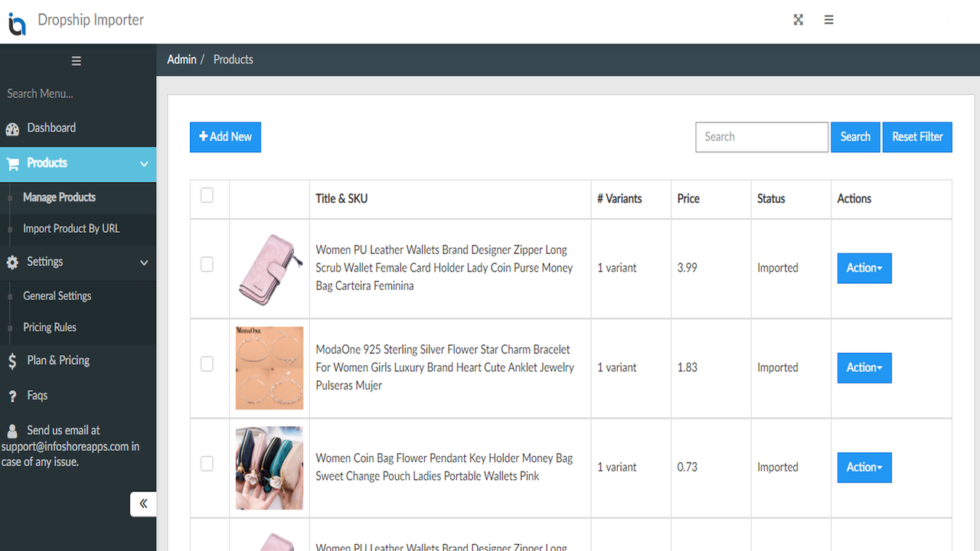
Task: Click the Products cart icon in sidebar
Action: 13,163
